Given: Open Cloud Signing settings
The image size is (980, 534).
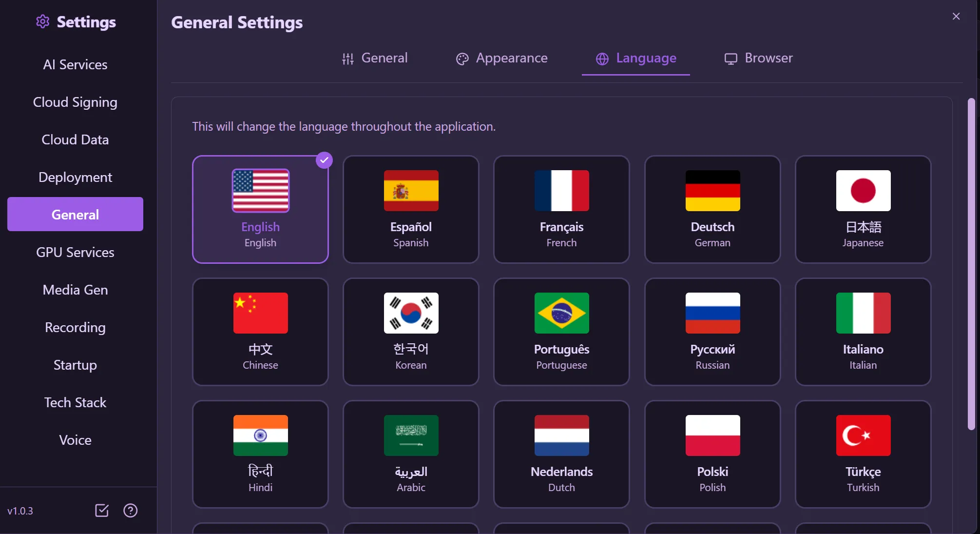Looking at the screenshot, I should (x=75, y=102).
